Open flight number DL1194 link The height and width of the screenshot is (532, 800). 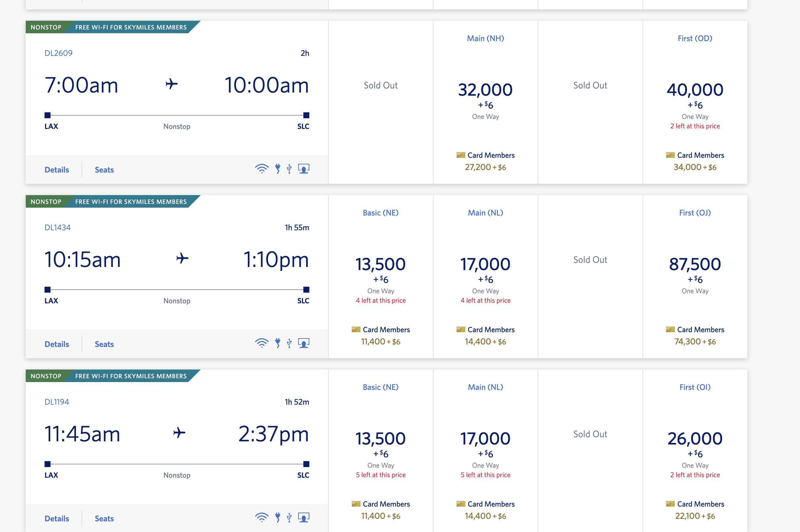pos(57,402)
